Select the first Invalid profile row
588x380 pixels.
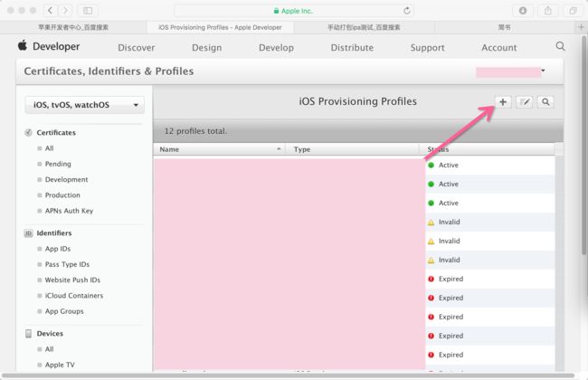click(354, 222)
